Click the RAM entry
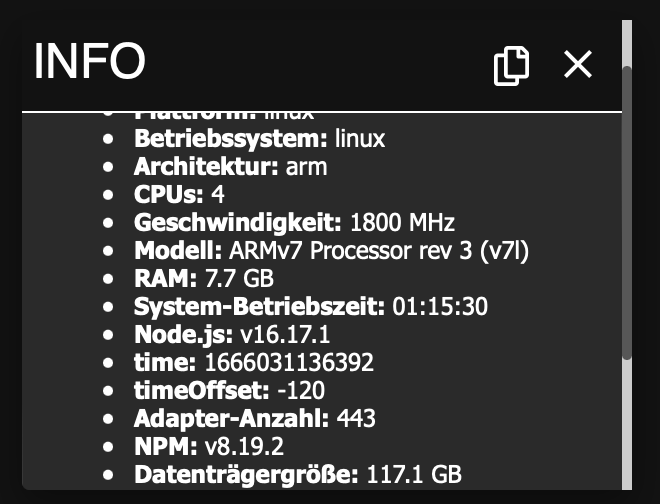 (204, 278)
